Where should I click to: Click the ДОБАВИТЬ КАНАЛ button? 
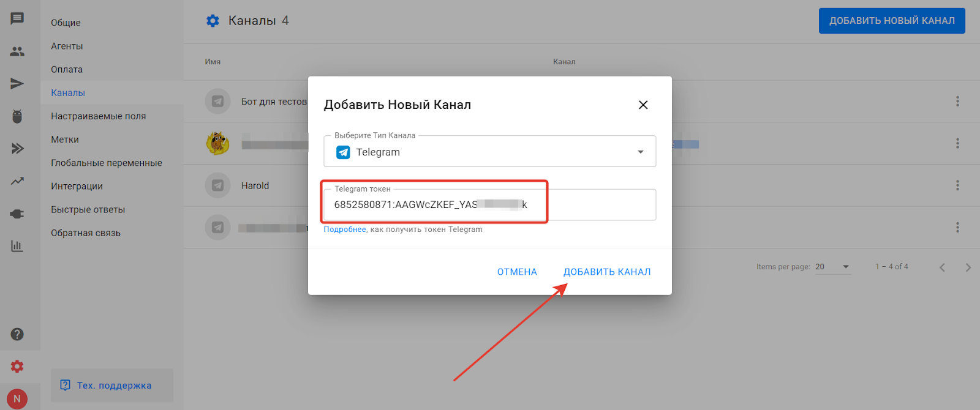pos(607,272)
